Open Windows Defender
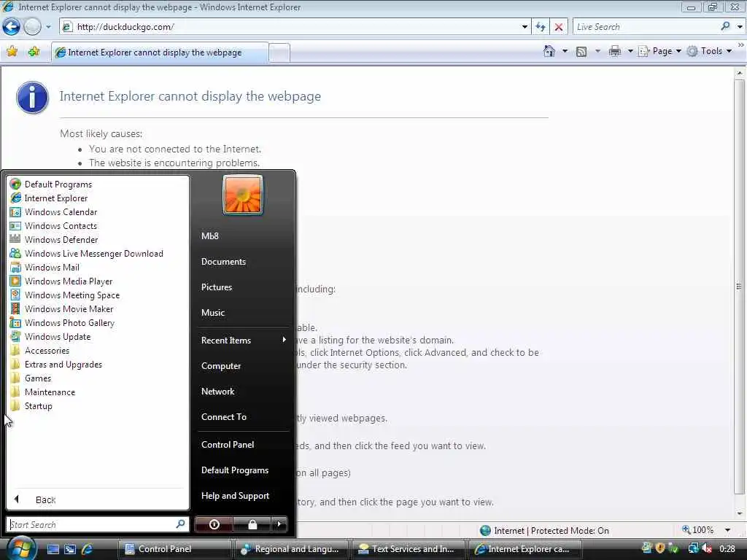747x560 pixels. click(98, 239)
